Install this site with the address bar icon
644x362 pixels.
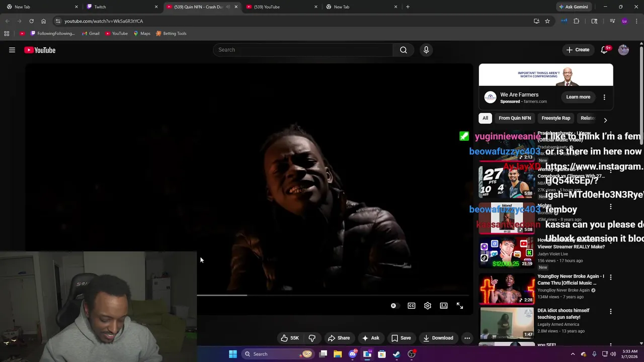pos(536,21)
